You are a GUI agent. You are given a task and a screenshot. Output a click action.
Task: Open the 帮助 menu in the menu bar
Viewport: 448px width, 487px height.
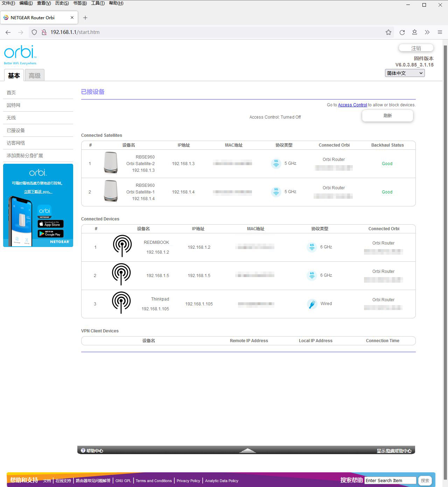point(116,3)
